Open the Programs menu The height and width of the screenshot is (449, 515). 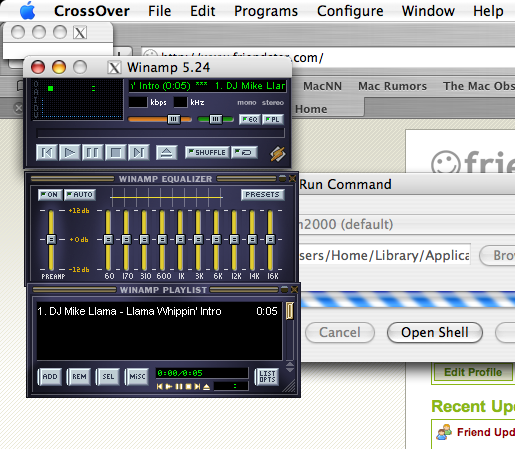click(x=266, y=11)
